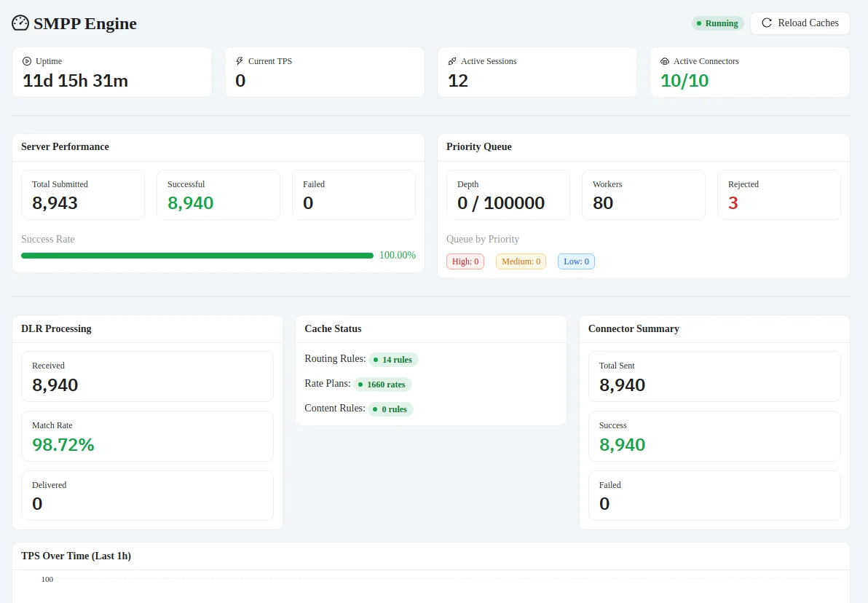Click the Priority Queue heading
This screenshot has height=603, width=868.
coord(479,146)
